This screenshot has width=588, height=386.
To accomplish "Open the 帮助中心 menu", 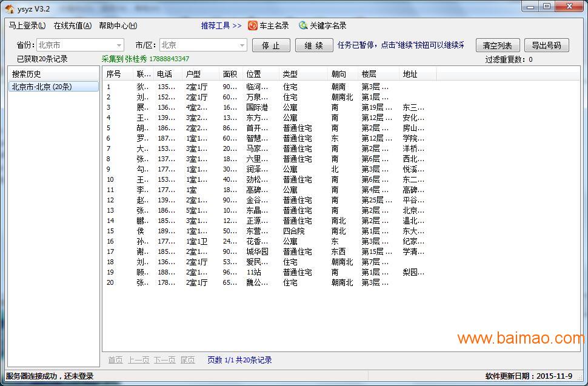I will tap(118, 25).
